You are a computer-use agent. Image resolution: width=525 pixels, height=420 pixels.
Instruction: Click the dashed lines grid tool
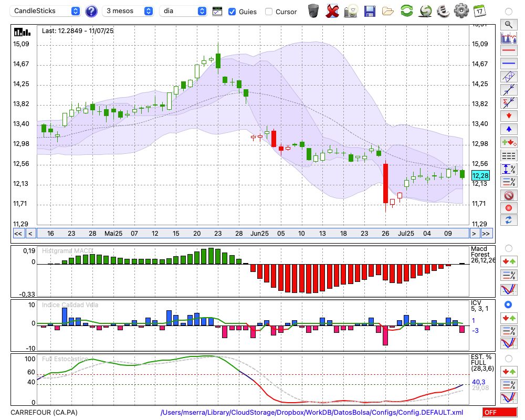point(509,156)
